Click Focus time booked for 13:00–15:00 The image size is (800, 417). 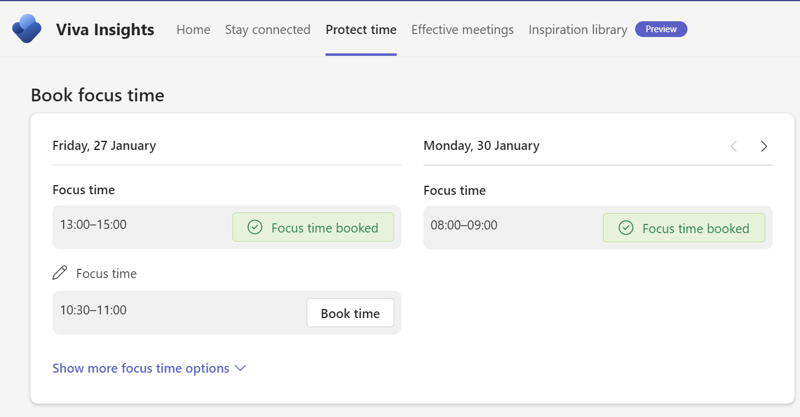[313, 228]
